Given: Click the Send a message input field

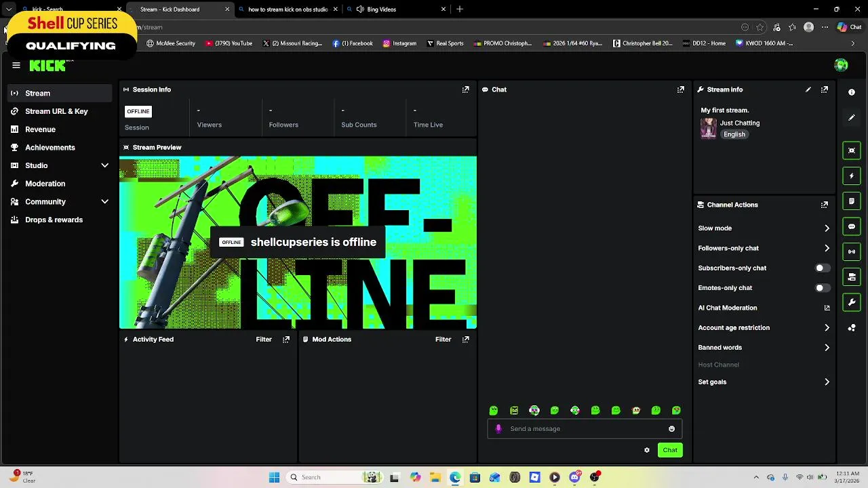Looking at the screenshot, I should point(585,429).
